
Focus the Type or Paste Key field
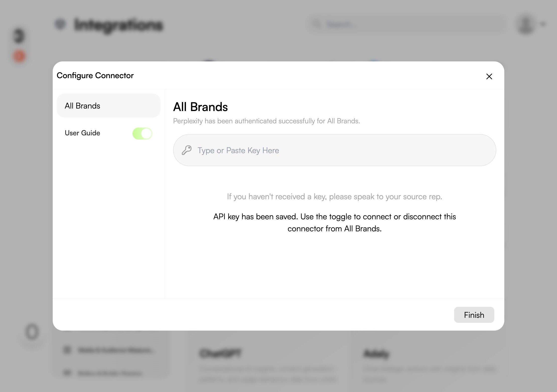click(x=339, y=150)
